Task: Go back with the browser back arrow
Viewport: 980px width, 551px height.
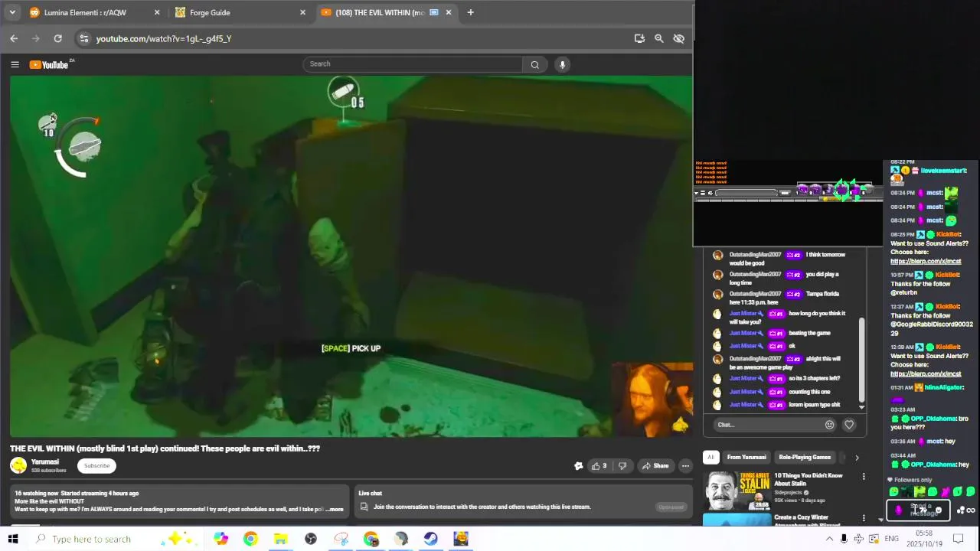Action: (x=14, y=38)
